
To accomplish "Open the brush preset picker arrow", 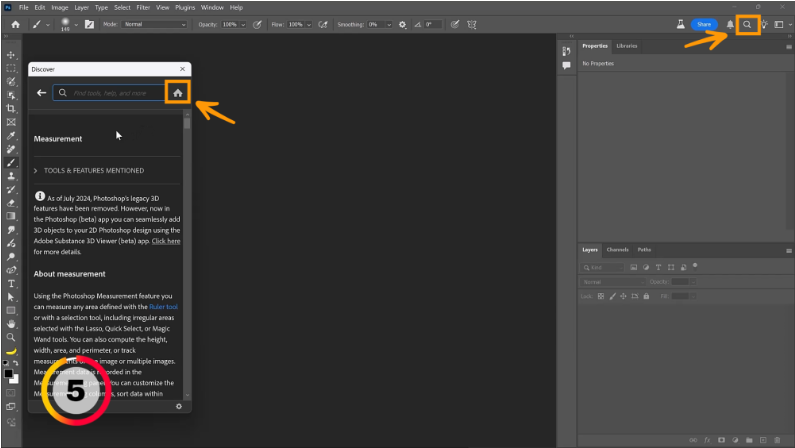I will point(76,24).
